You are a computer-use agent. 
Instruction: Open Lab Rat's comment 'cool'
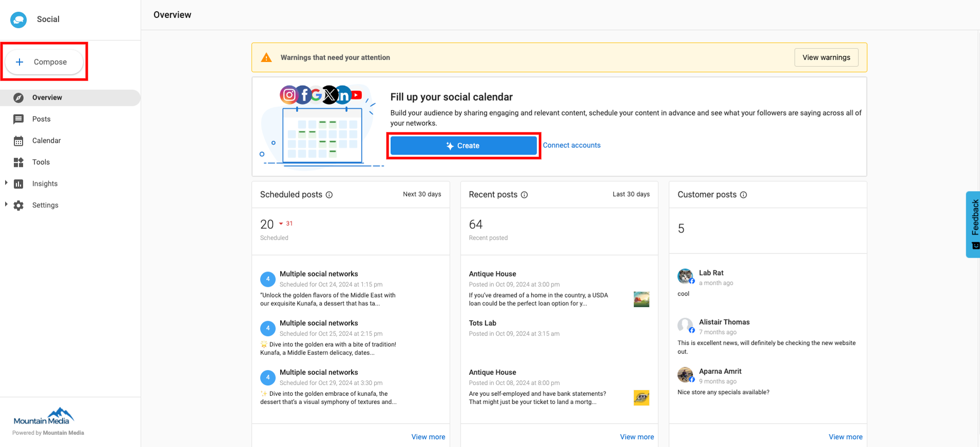(x=683, y=294)
